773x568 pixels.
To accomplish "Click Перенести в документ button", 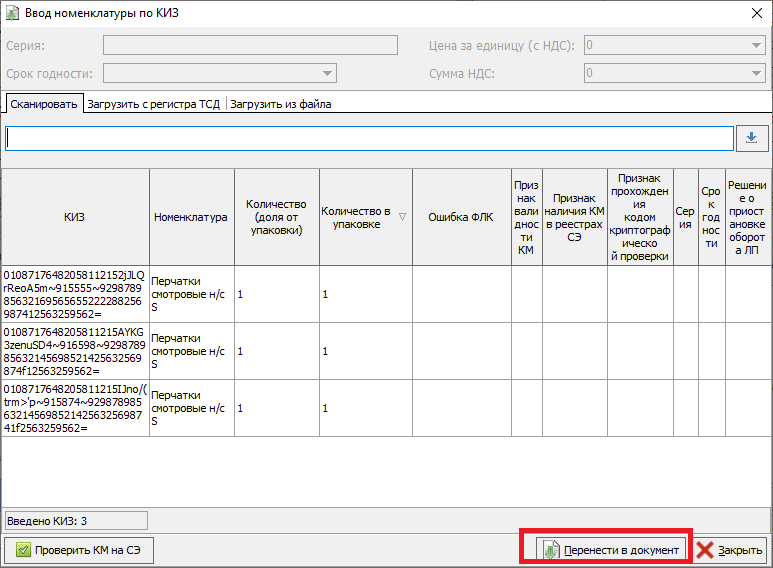I will coord(611,549).
